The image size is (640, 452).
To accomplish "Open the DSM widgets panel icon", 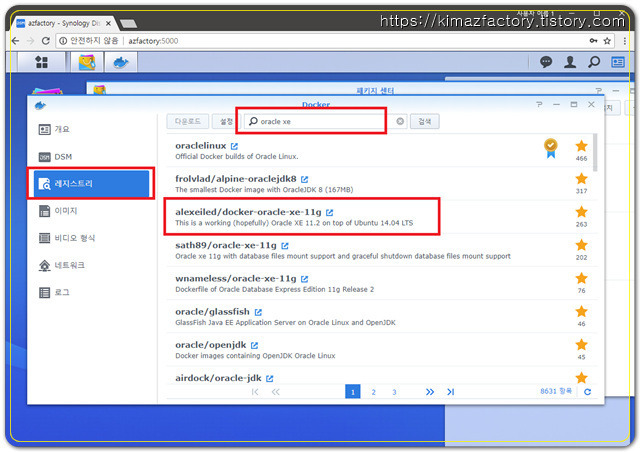I will pos(618,62).
